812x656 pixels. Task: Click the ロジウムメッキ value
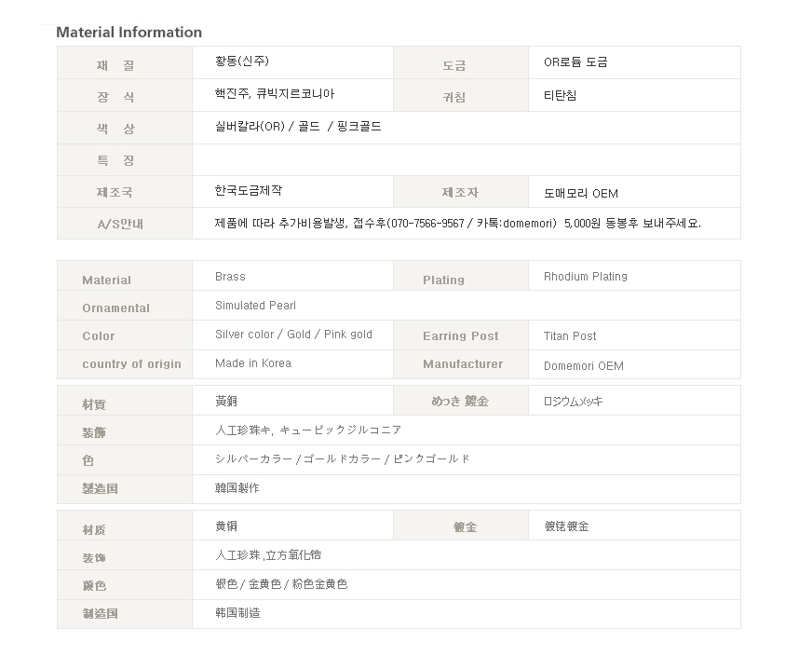pyautogui.click(x=573, y=401)
